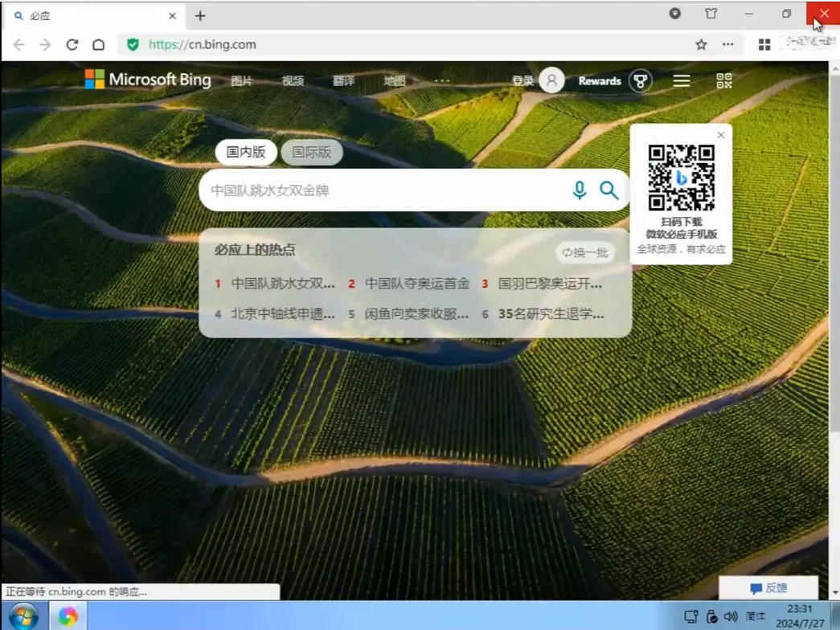Click 换一批 to refresh trending topics

pyautogui.click(x=586, y=252)
